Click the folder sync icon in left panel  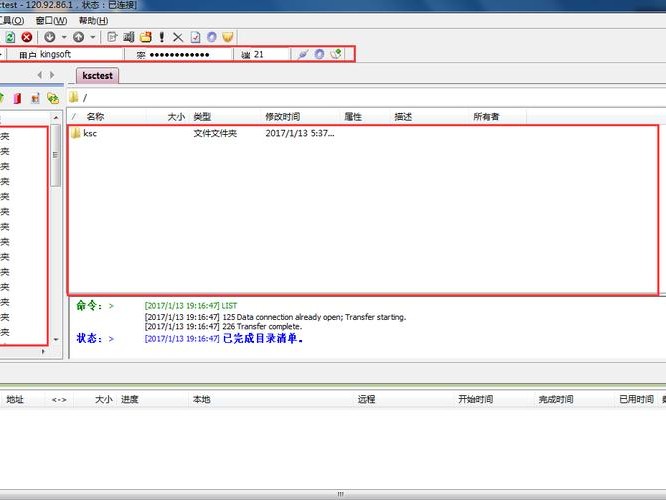click(x=53, y=99)
